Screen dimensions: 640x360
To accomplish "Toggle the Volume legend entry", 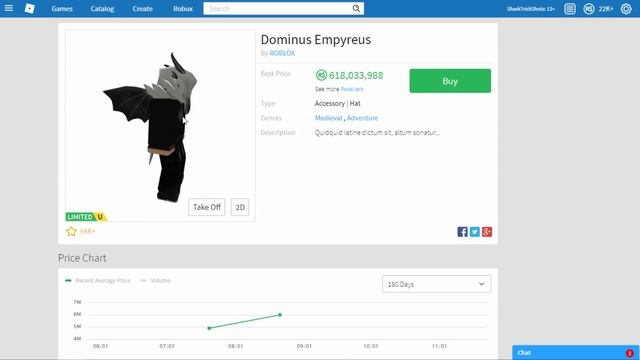I will [156, 280].
